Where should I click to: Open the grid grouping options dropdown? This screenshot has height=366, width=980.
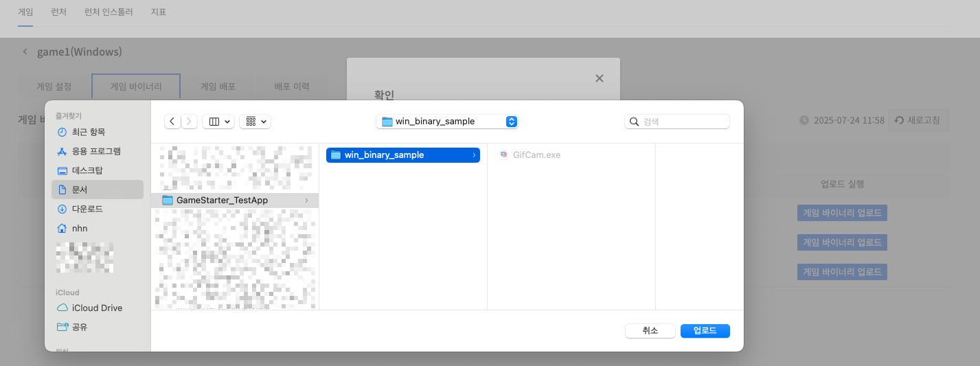pyautogui.click(x=255, y=122)
